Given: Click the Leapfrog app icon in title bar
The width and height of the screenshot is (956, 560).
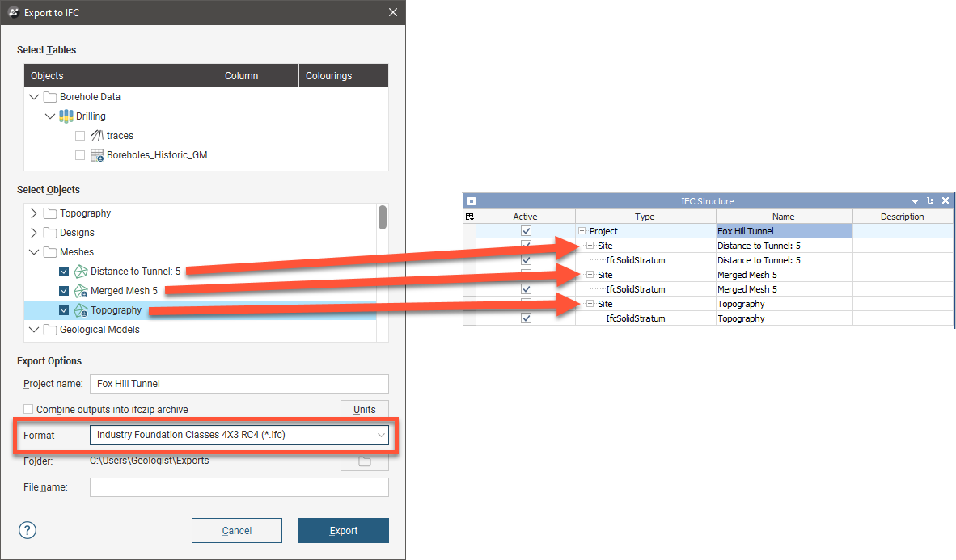Looking at the screenshot, I should (14, 12).
